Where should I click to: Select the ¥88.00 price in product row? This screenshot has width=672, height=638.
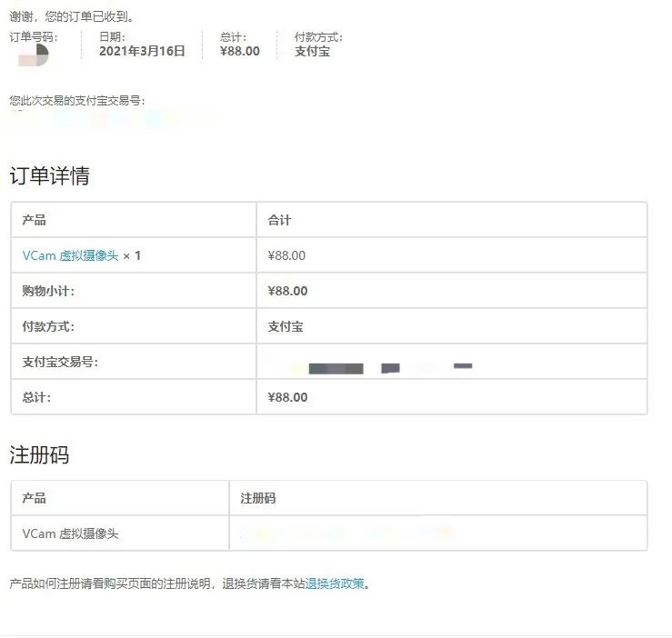point(286,255)
